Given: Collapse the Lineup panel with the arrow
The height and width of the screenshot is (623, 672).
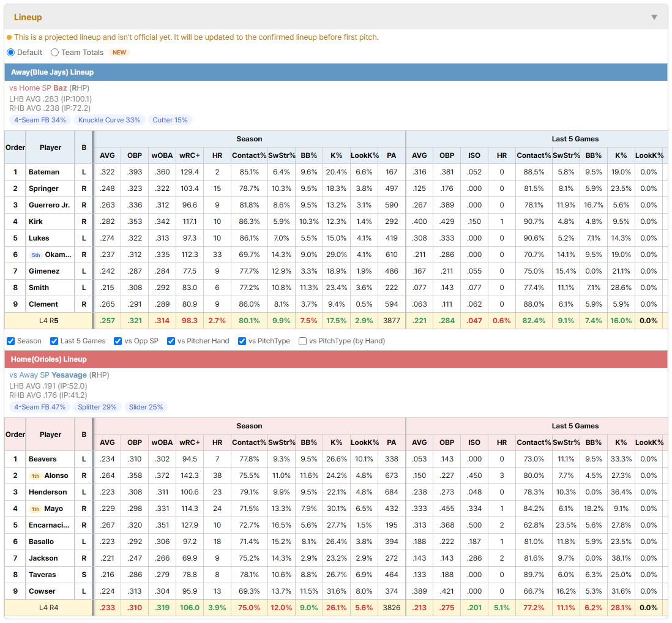Looking at the screenshot, I should pos(654,17).
